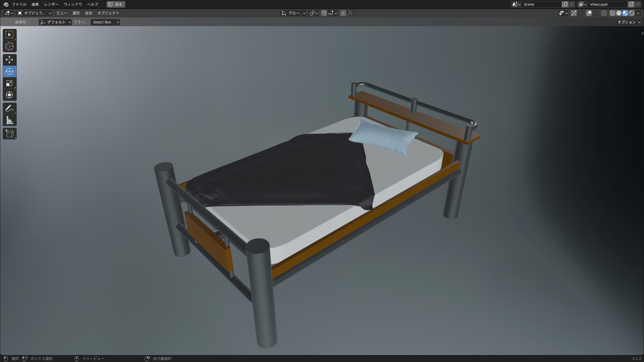Toggle proportional editing on

click(x=343, y=13)
